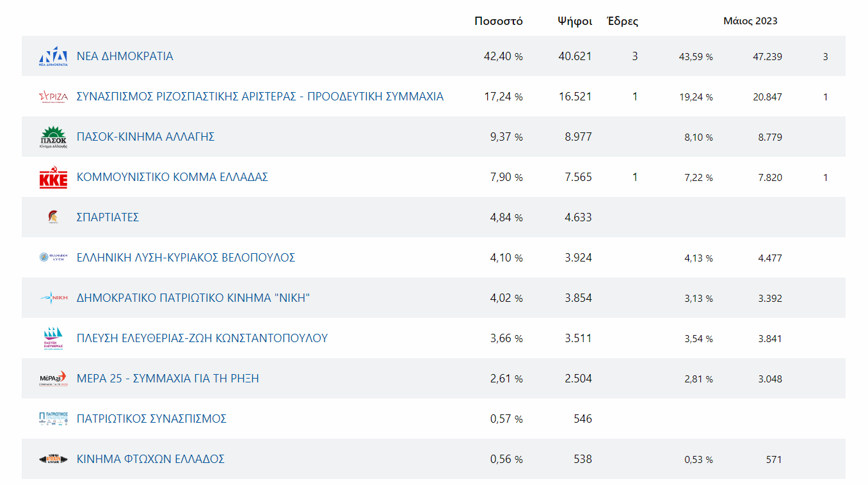
Task: Click the Πλεύση Ελευθερίας sailboat logo
Action: pos(53,338)
